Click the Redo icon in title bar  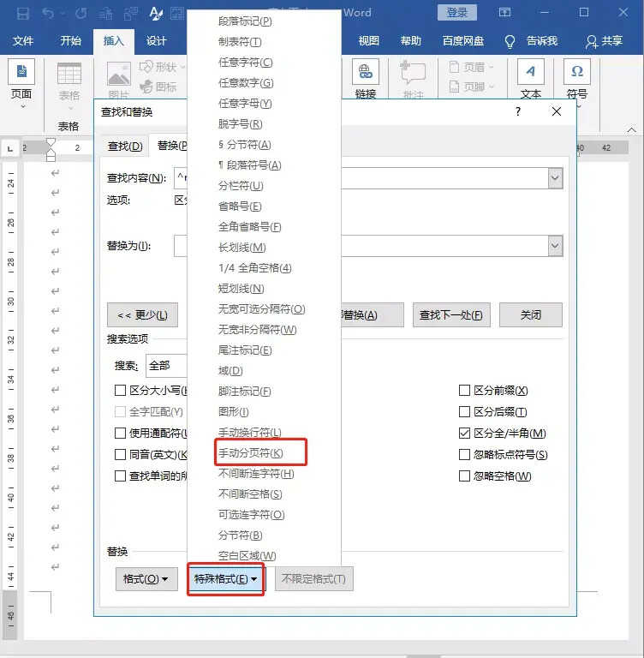pyautogui.click(x=81, y=13)
